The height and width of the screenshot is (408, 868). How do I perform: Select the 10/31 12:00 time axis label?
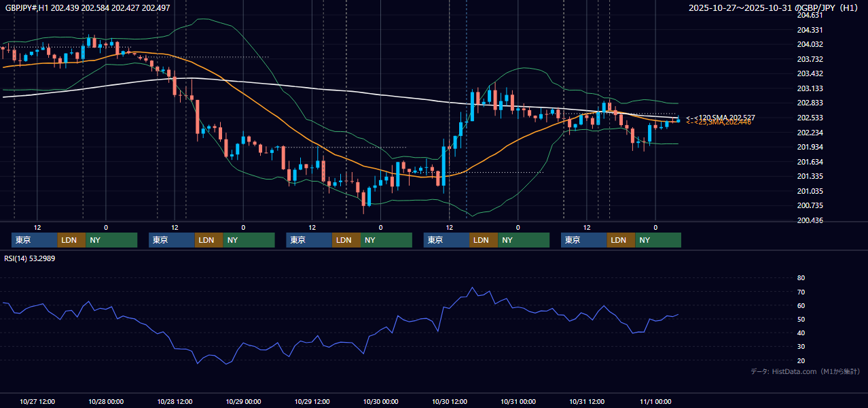point(587,402)
